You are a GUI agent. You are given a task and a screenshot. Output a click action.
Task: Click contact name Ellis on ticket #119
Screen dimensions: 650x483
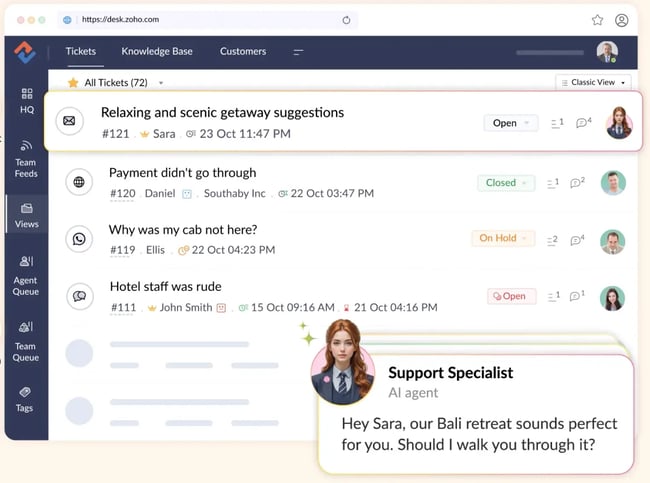pyautogui.click(x=155, y=250)
